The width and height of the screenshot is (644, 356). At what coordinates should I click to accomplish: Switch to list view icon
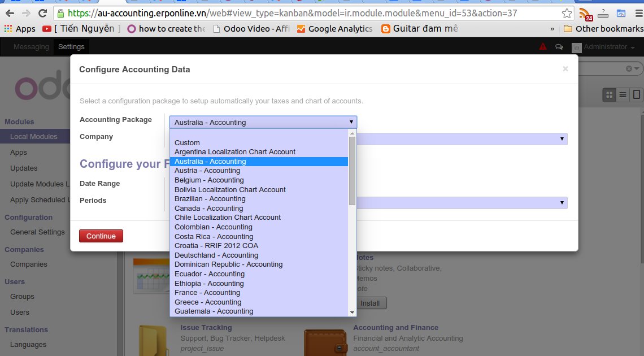(x=623, y=95)
